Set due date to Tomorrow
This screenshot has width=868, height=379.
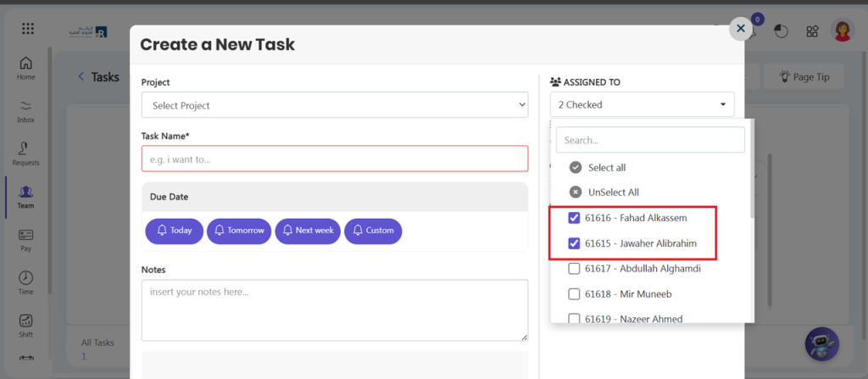239,231
